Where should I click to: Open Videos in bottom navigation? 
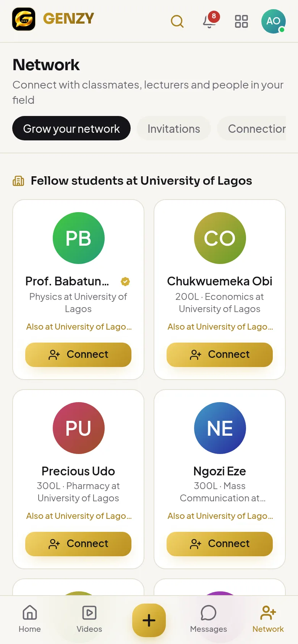coord(89,619)
